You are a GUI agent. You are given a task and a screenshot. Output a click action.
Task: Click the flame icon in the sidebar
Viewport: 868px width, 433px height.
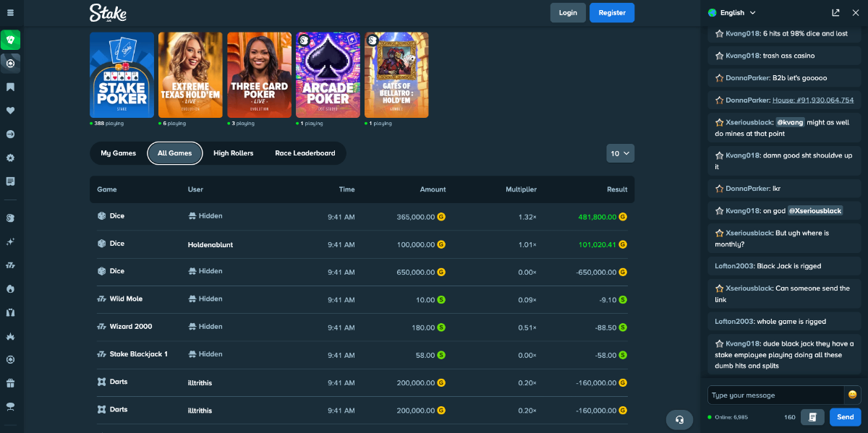point(10,289)
